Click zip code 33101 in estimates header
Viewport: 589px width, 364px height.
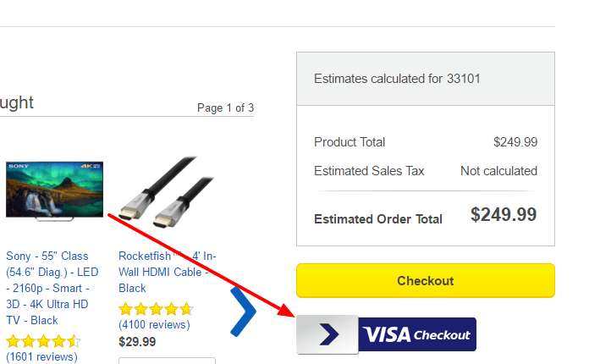[464, 79]
